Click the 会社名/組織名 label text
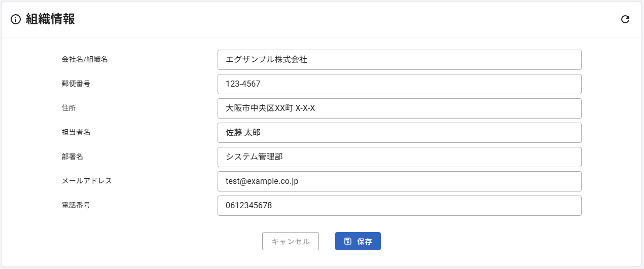The width and height of the screenshot is (644, 269). coord(85,59)
